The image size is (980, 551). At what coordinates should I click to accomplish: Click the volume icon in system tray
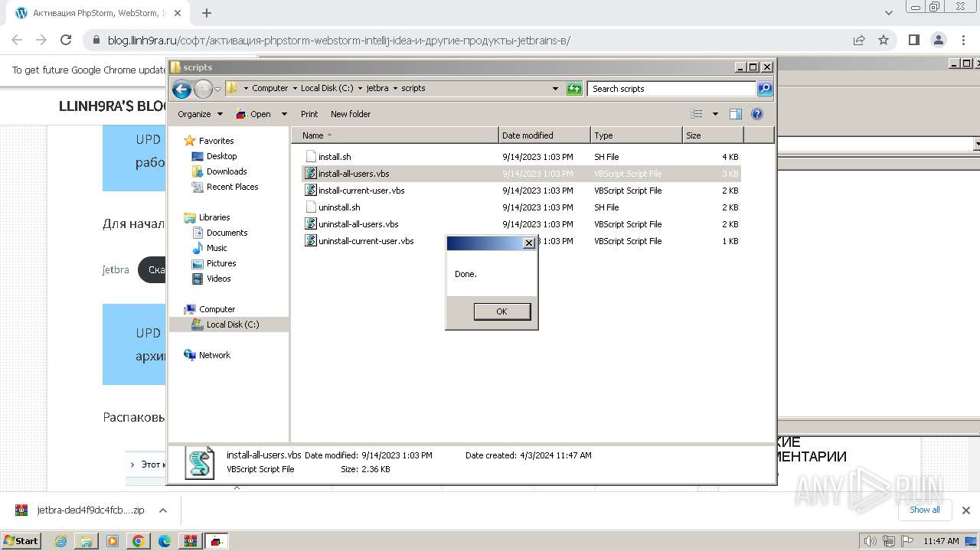(x=871, y=541)
